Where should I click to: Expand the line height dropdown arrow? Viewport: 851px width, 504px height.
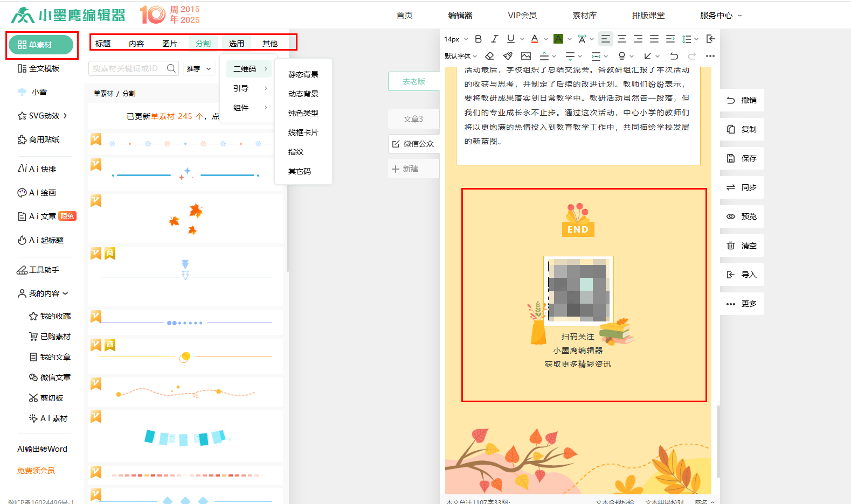tap(696, 39)
